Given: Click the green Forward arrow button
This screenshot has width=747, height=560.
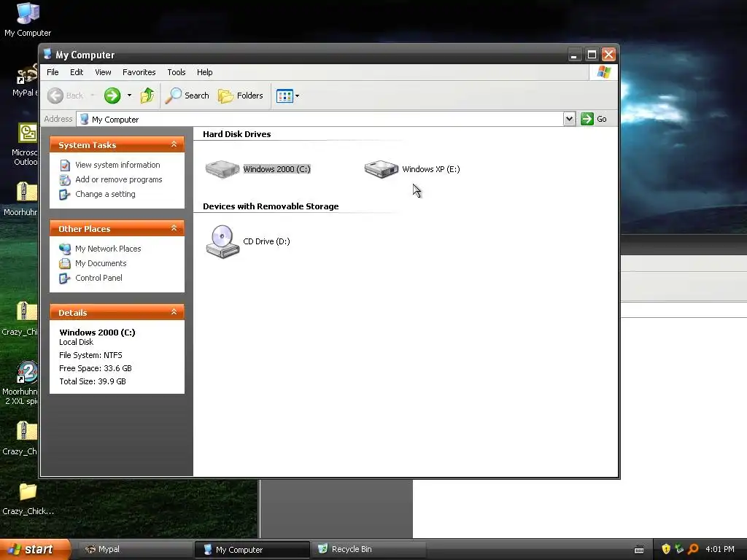Looking at the screenshot, I should point(112,96).
